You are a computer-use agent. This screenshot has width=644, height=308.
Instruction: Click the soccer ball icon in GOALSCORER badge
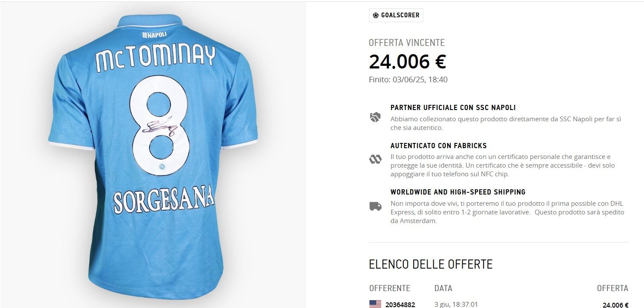[x=376, y=15]
